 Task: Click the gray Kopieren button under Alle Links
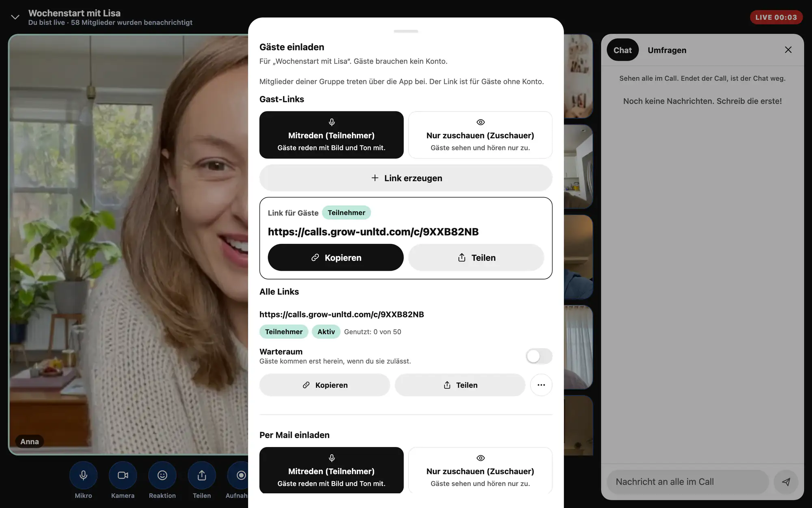[x=324, y=385]
